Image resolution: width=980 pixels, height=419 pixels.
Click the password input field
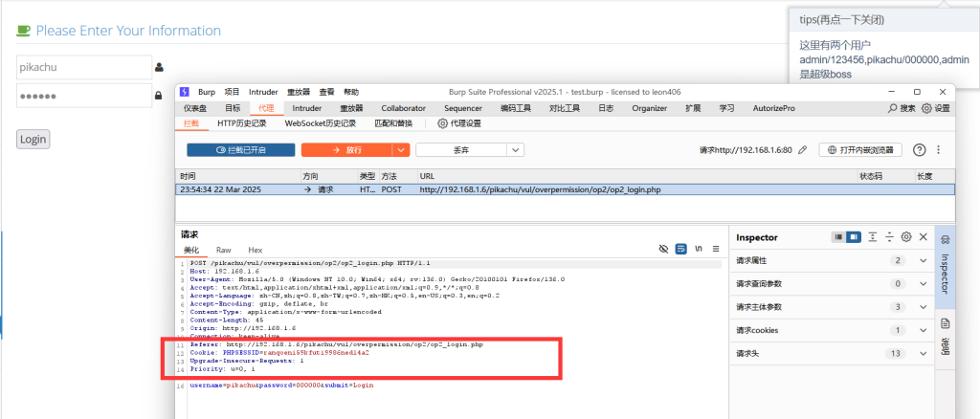point(84,97)
